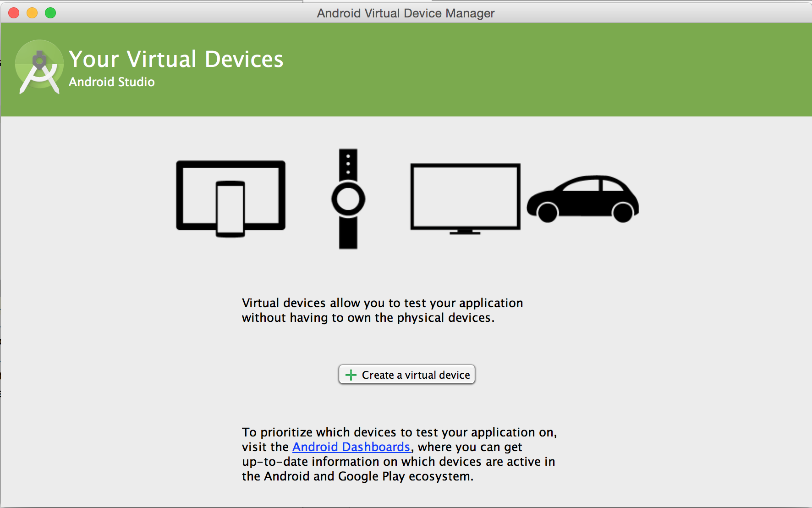
Task: Click the TV screen icon
Action: (x=465, y=199)
